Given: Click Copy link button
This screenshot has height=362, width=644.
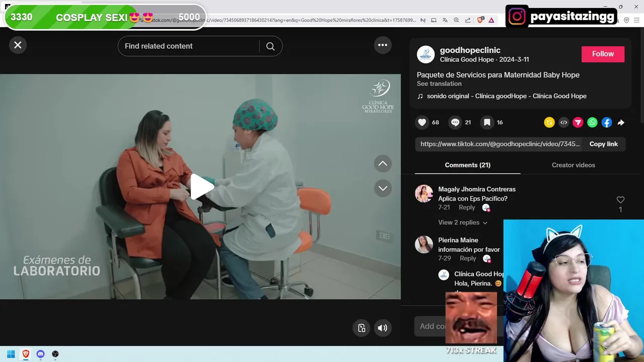Looking at the screenshot, I should (x=603, y=144).
